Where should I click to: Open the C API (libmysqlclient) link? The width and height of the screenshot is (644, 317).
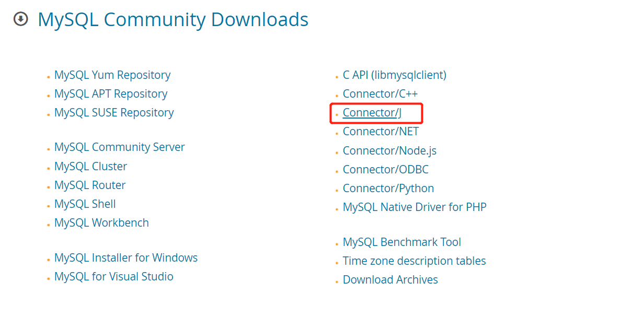395,75
